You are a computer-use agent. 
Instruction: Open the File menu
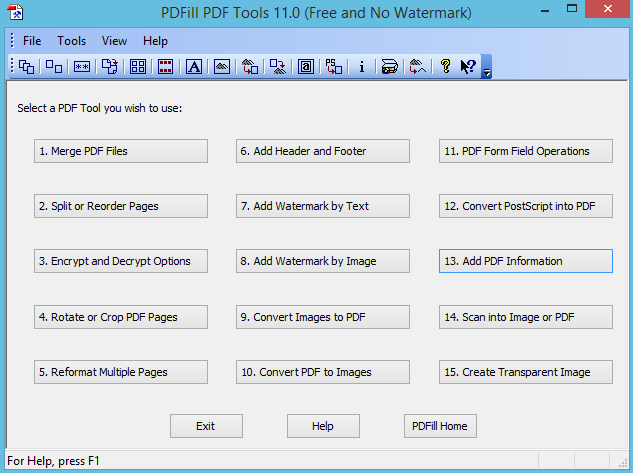coord(32,41)
